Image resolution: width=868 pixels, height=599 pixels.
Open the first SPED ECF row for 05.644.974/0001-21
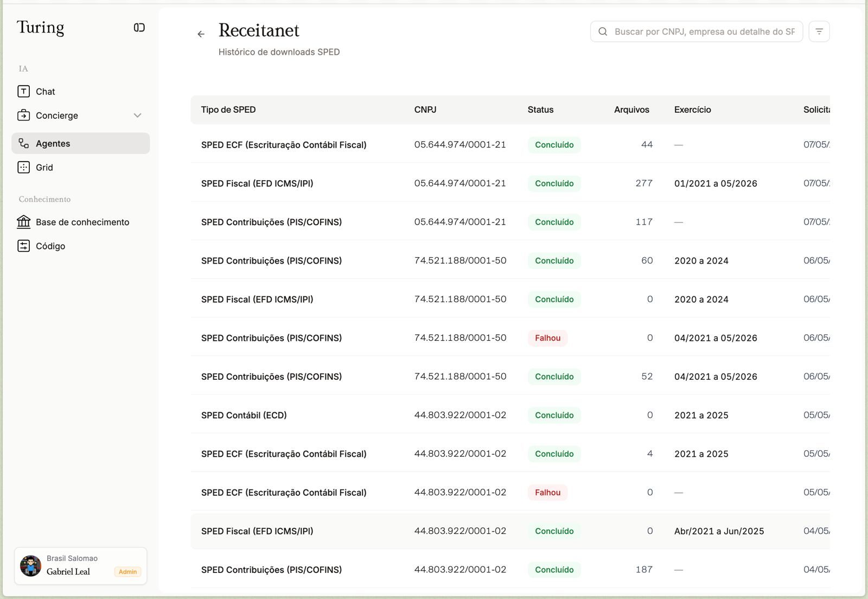click(x=510, y=144)
